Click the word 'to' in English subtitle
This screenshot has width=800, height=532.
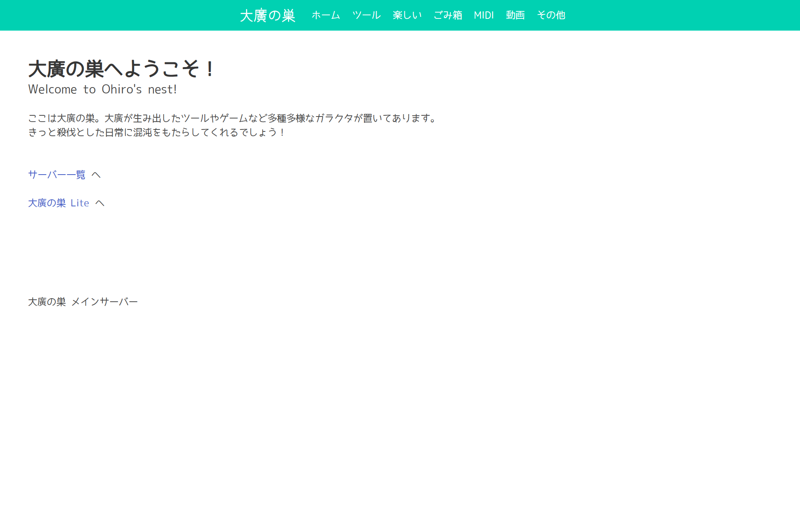point(89,89)
